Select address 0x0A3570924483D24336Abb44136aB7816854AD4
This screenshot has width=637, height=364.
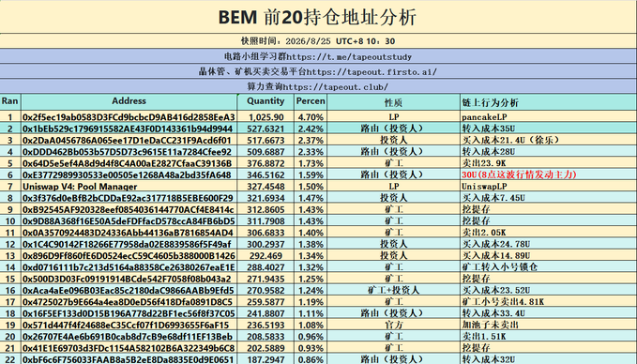[x=129, y=233]
